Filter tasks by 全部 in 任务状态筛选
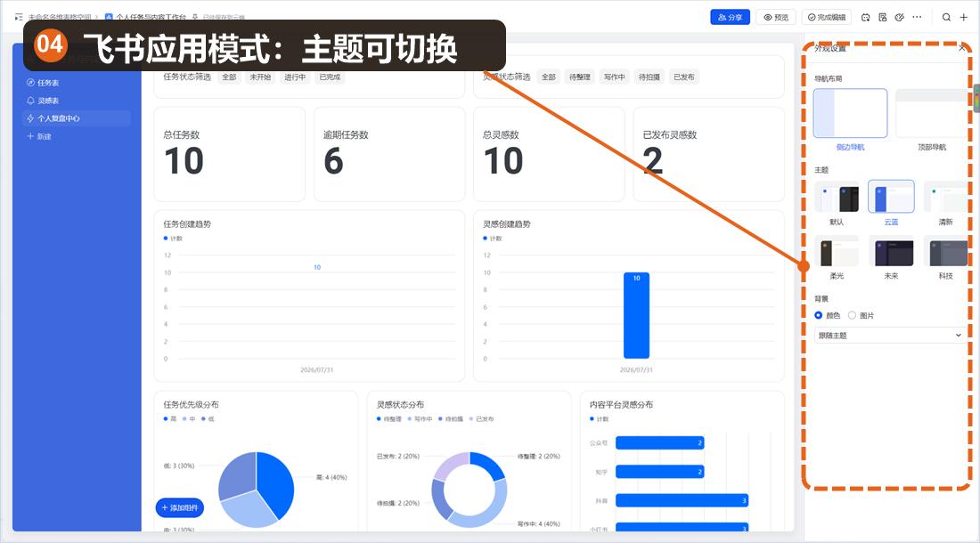This screenshot has width=980, height=543. [x=229, y=77]
